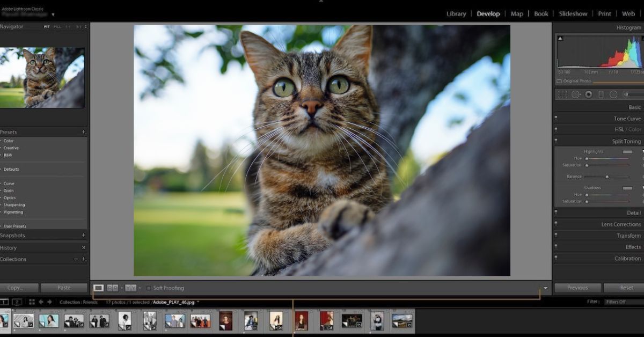Switch to the Develop module
Screen dimensions: 644x337
click(x=488, y=14)
